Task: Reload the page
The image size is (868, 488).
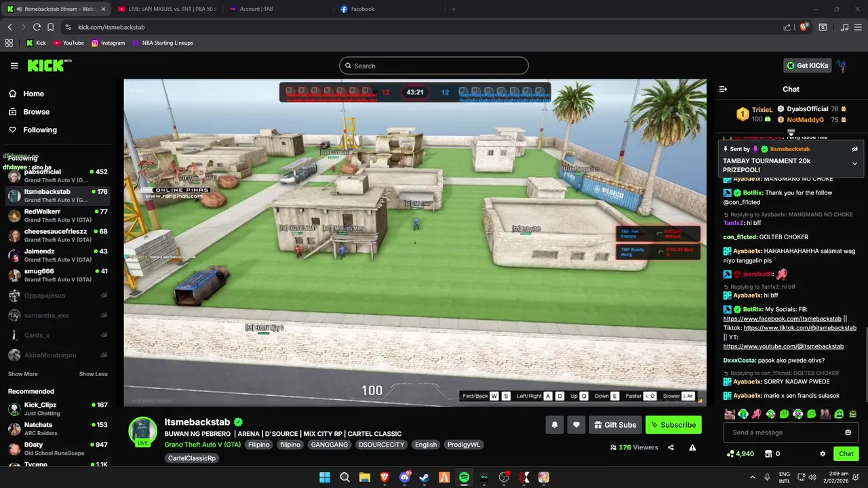Action: pyautogui.click(x=37, y=27)
